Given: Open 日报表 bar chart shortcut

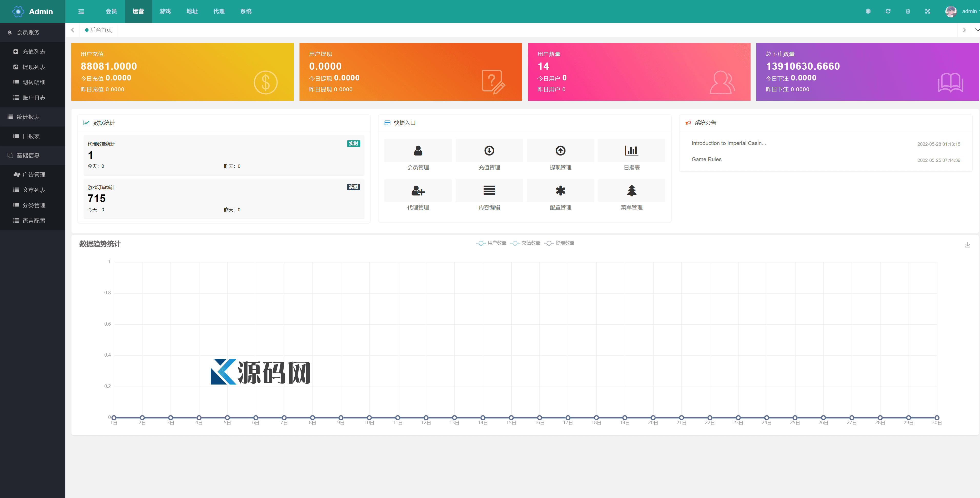Looking at the screenshot, I should point(632,151).
